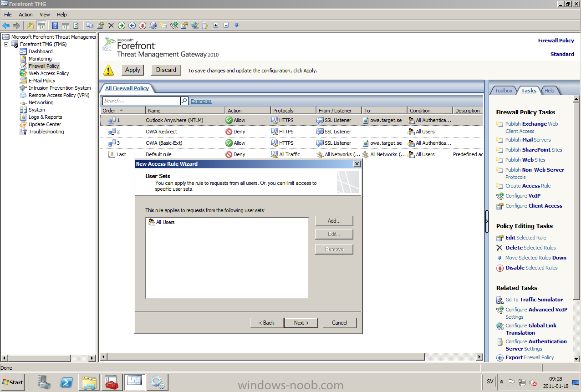Click the black X Delete icon in the toolbar
This screenshot has height=392, width=581.
pyautogui.click(x=111, y=25)
